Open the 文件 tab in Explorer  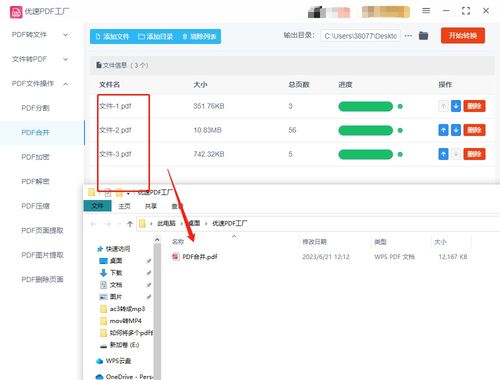[97, 206]
